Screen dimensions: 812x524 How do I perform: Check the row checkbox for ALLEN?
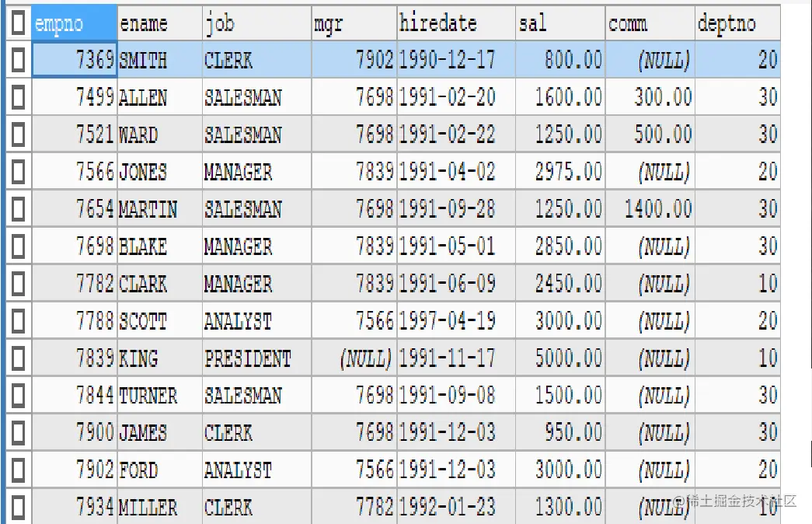coord(18,97)
